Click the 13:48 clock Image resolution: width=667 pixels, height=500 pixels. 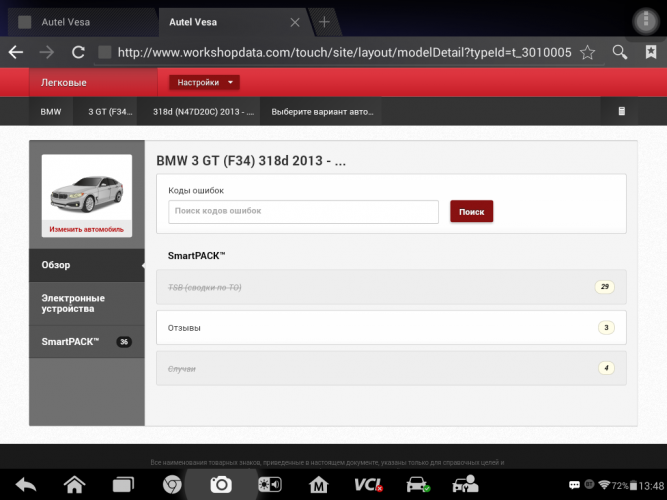[651, 486]
